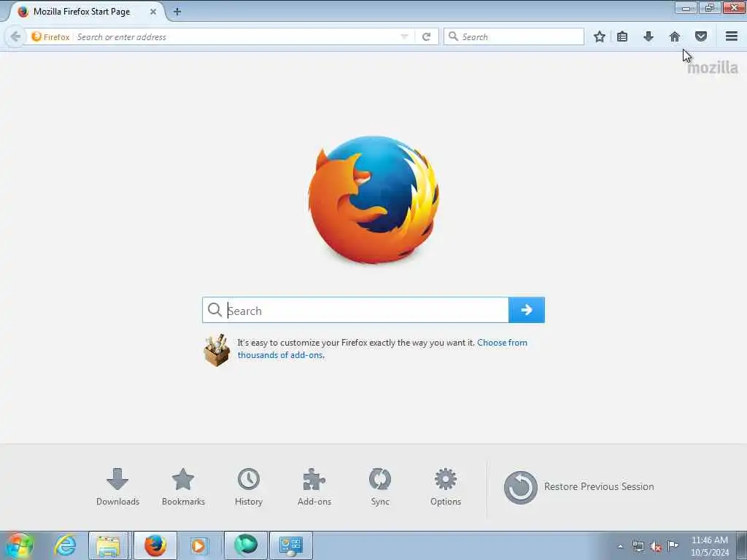Click Firefox taskbar button
Image resolution: width=747 pixels, height=560 pixels.
[x=155, y=545]
